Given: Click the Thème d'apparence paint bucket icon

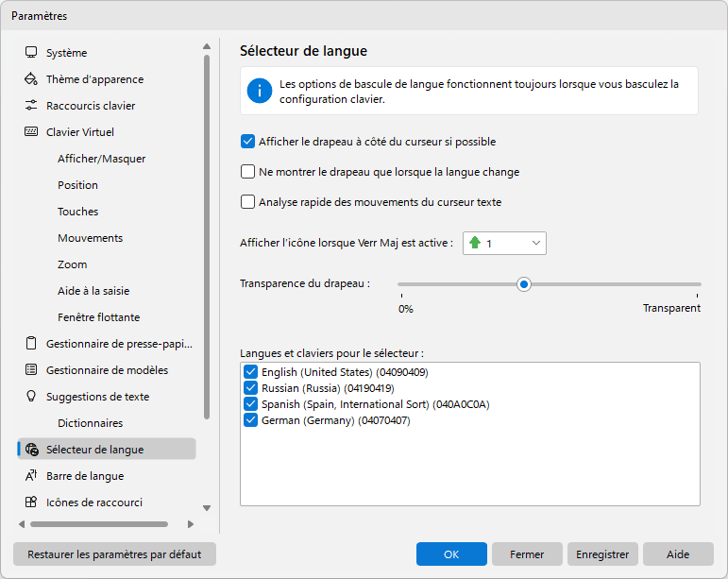Looking at the screenshot, I should point(31,79).
